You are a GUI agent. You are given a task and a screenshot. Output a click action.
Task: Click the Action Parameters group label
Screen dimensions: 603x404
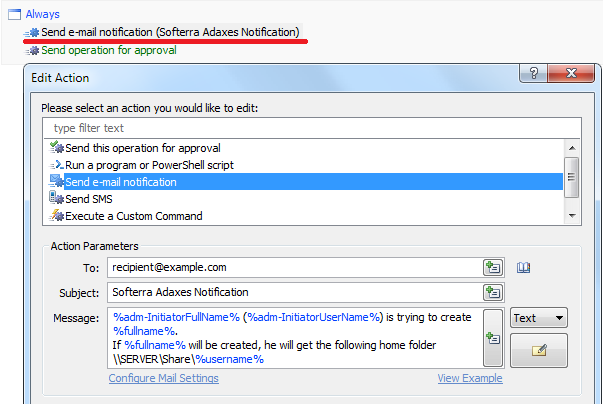95,246
